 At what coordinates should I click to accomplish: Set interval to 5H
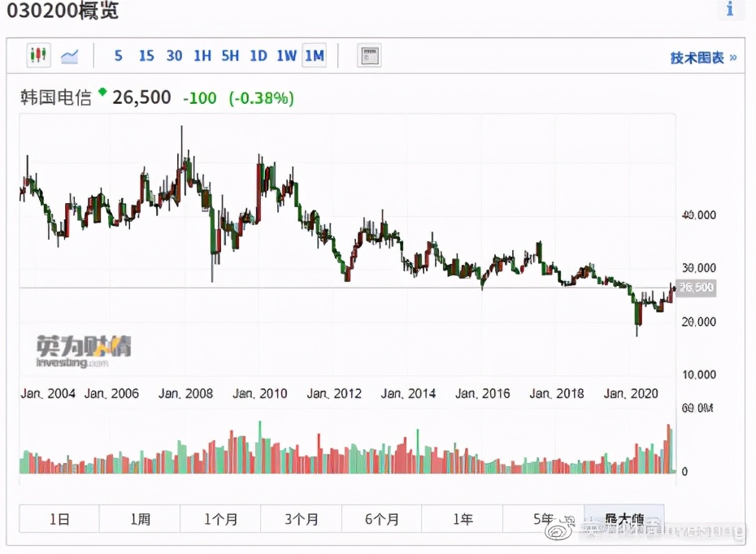pos(230,56)
